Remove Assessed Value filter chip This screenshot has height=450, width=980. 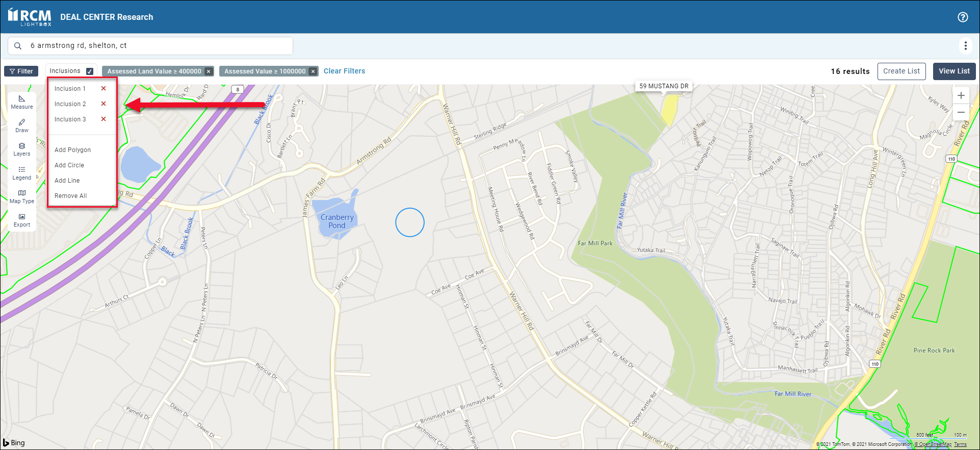click(x=313, y=71)
